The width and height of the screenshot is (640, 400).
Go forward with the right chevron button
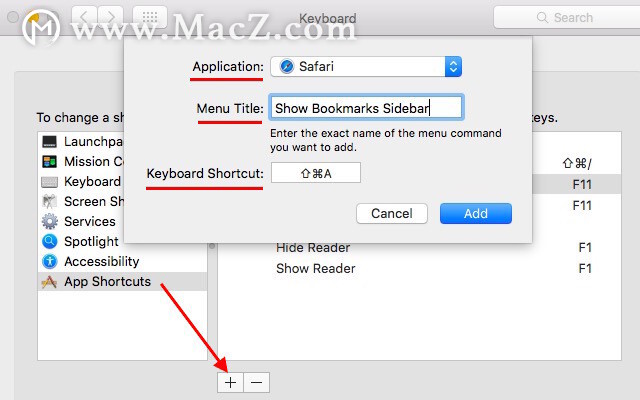pos(110,17)
